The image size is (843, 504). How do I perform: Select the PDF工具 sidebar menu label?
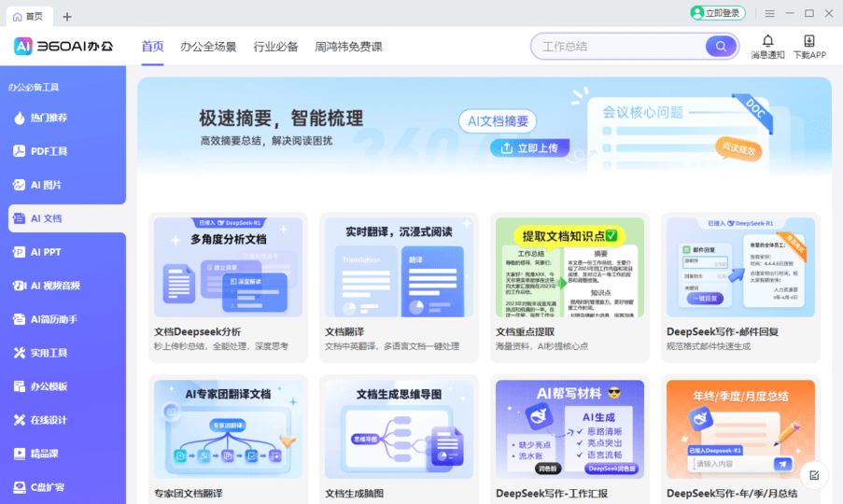point(49,151)
